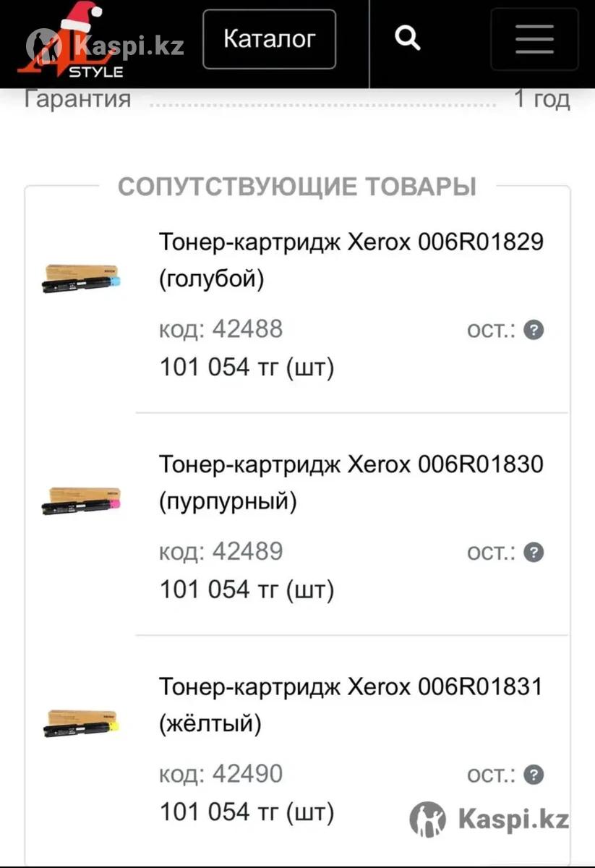This screenshot has width=595, height=868.
Task: Show stock help for cyan toner 42488
Action: click(x=534, y=331)
